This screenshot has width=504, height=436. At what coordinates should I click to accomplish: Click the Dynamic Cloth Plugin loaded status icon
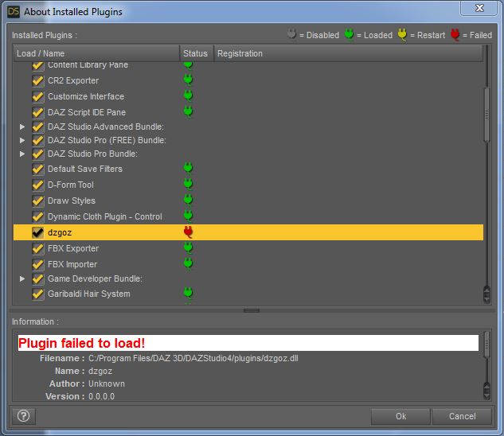pyautogui.click(x=188, y=216)
